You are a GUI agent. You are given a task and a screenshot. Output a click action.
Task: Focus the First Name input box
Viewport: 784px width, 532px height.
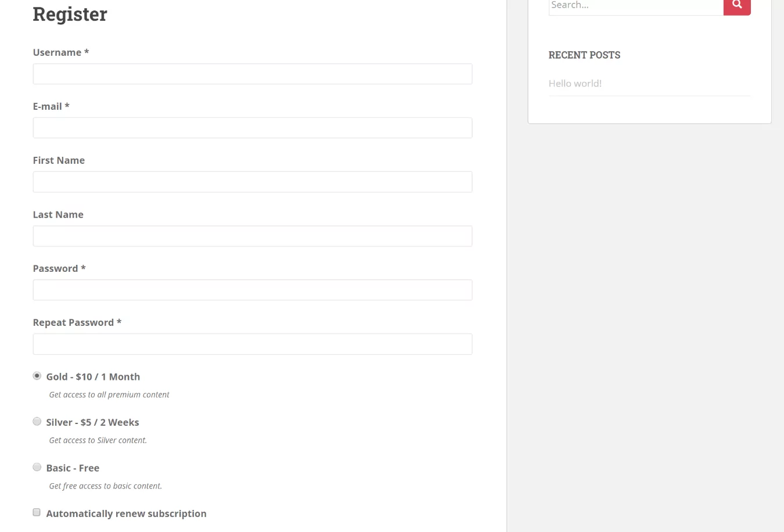(252, 182)
